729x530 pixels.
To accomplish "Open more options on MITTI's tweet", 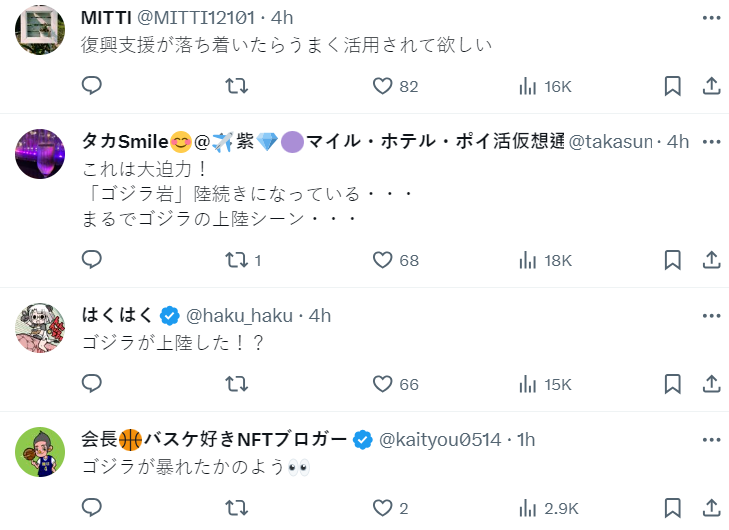I will click(711, 18).
